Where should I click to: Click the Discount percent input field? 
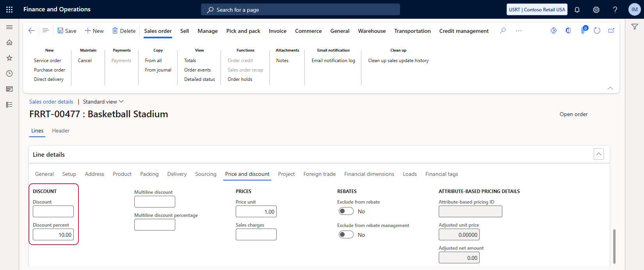point(53,235)
